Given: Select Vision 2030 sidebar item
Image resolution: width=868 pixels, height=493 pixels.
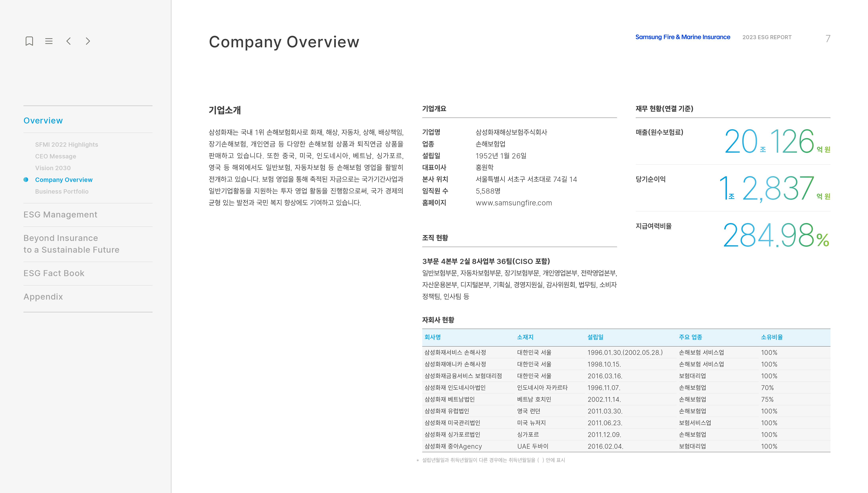Looking at the screenshot, I should tap(53, 168).
